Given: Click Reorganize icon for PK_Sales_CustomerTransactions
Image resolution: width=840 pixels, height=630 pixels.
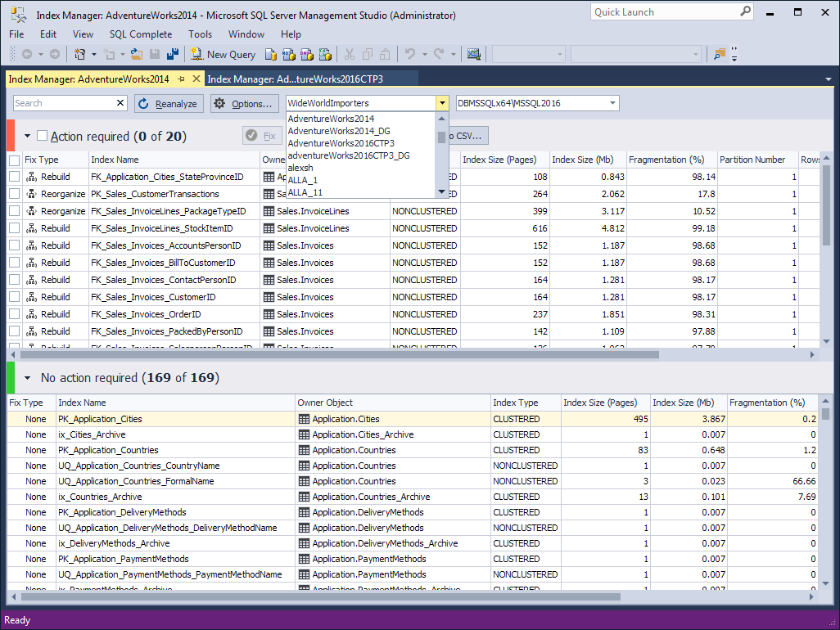Looking at the screenshot, I should pos(32,194).
